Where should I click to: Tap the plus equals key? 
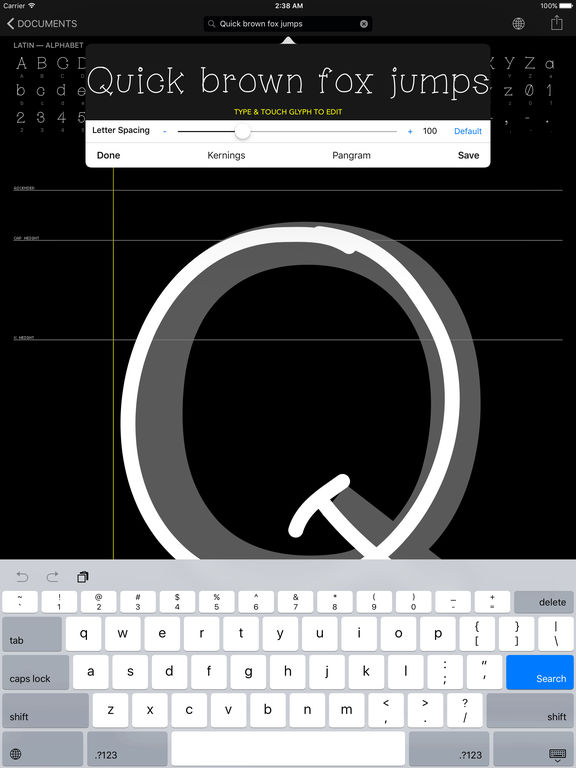(492, 602)
